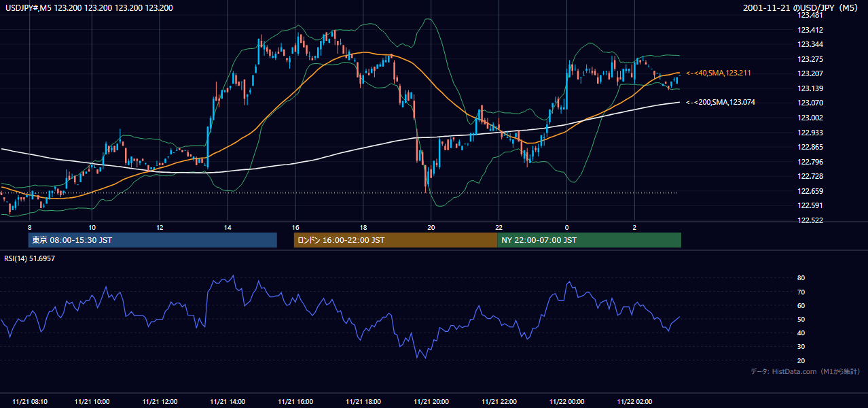Viewport: 868px width, 408px height.
Task: Click hour marker 20 under the price chart
Action: click(x=431, y=227)
